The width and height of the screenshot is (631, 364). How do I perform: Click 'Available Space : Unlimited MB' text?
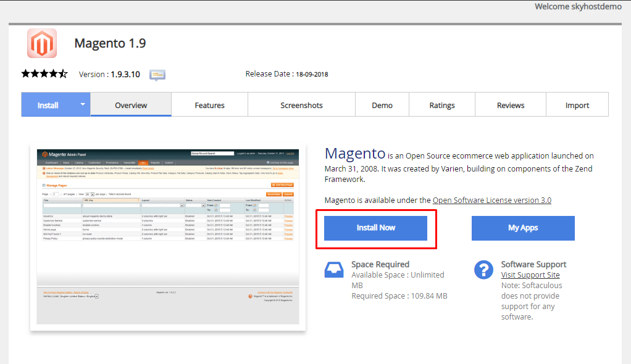[398, 280]
